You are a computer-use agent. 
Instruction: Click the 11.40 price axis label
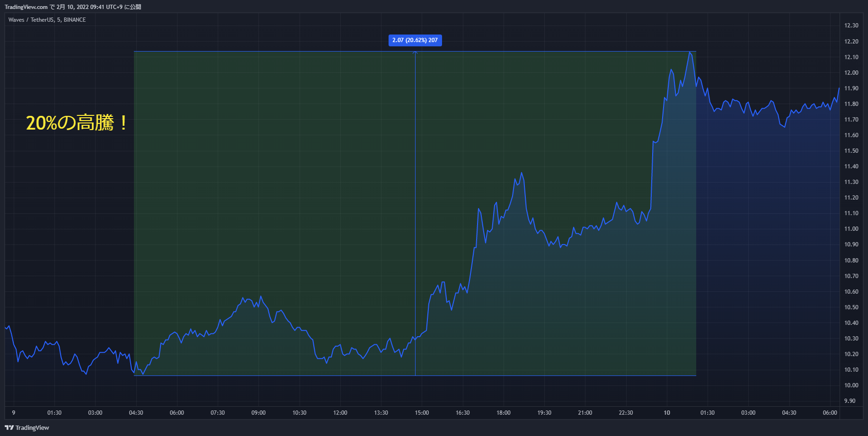coord(851,166)
